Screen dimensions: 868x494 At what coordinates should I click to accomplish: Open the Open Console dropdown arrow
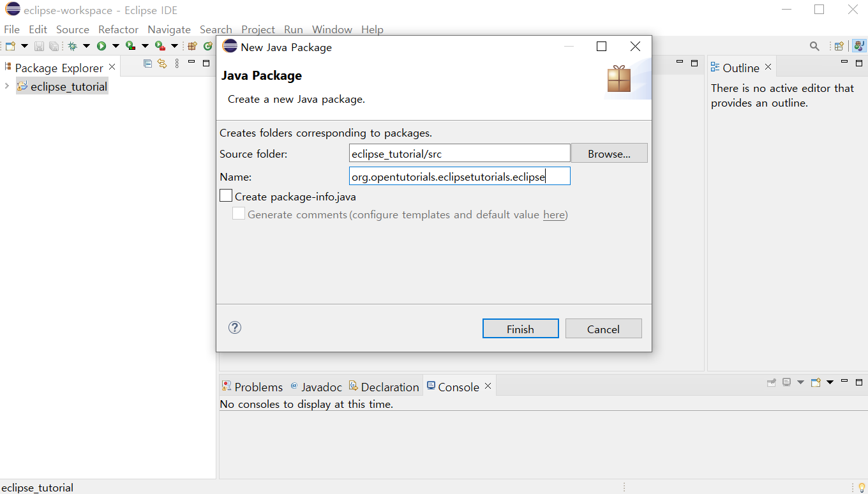(830, 382)
